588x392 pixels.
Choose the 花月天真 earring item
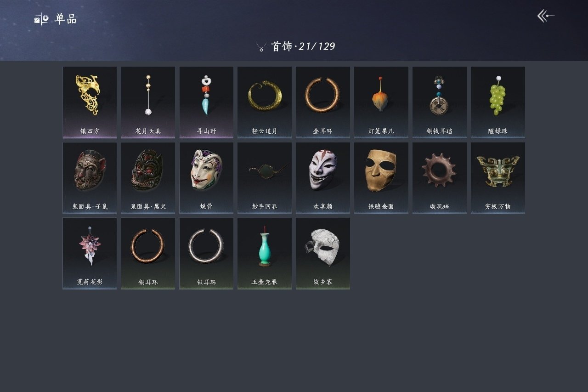tap(148, 102)
